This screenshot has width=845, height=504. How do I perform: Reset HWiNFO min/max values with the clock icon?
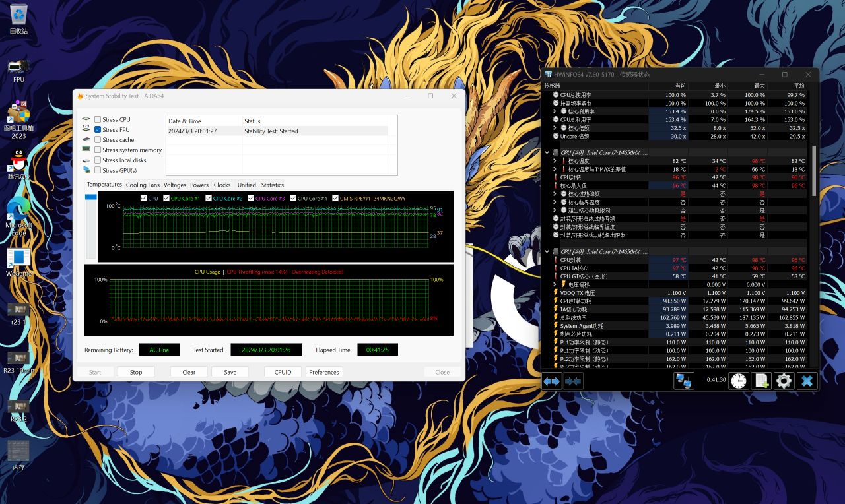(x=739, y=381)
